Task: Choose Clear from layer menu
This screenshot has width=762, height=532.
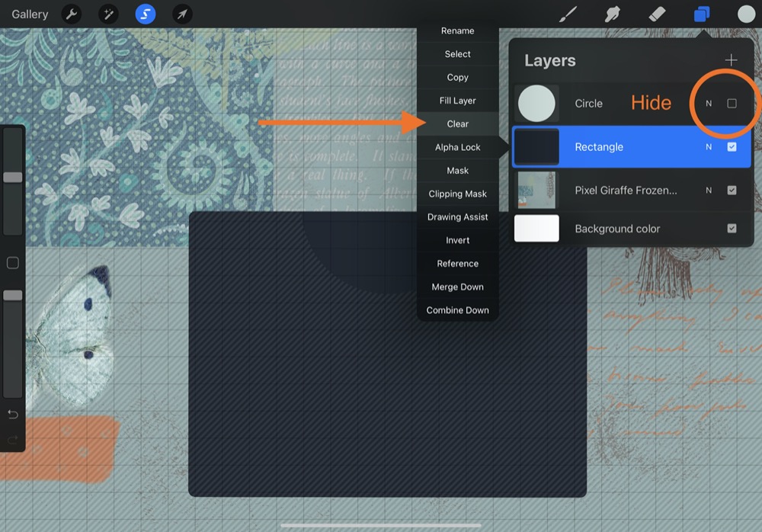Action: pyautogui.click(x=458, y=124)
